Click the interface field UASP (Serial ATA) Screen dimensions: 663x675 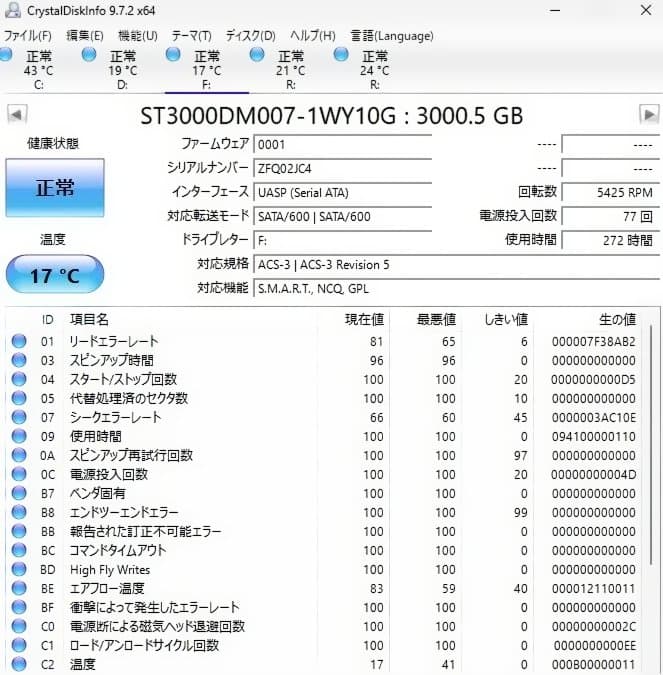pos(343,192)
